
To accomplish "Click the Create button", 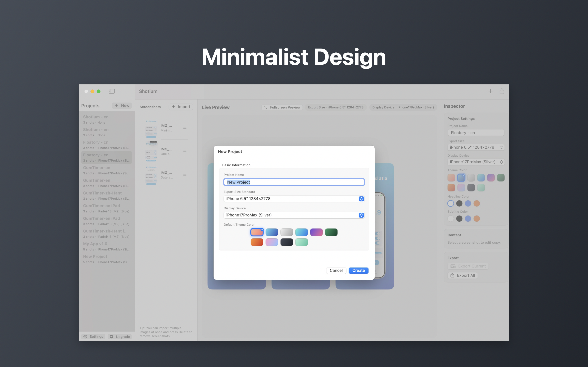I will click(358, 270).
